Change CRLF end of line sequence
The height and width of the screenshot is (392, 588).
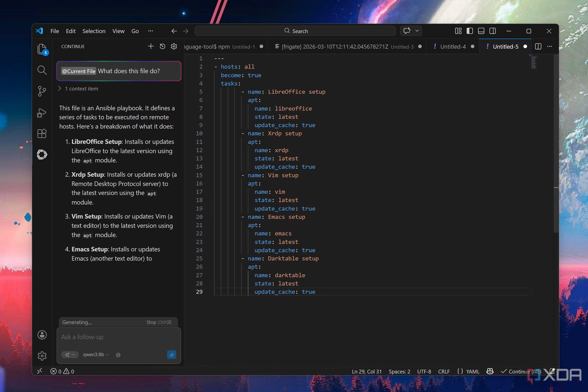pos(444,371)
